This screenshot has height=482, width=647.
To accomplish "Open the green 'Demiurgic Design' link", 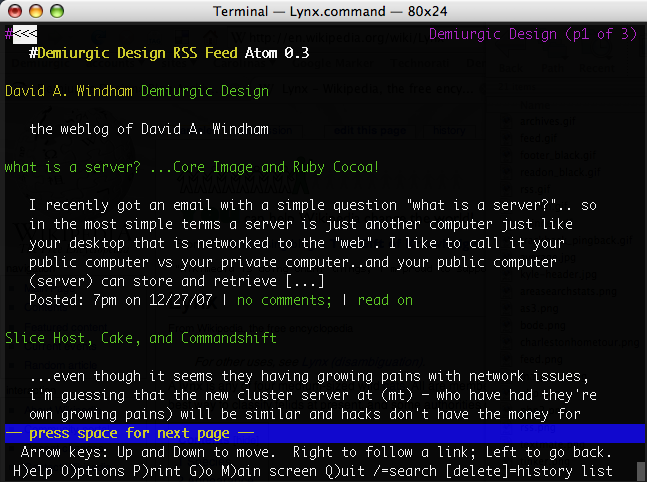I will (205, 91).
